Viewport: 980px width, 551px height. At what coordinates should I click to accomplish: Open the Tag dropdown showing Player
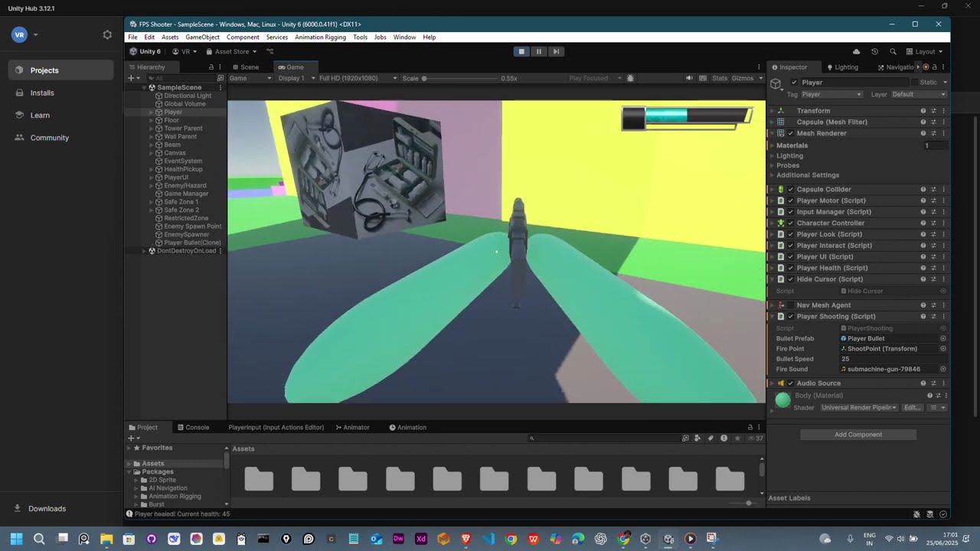tap(831, 94)
